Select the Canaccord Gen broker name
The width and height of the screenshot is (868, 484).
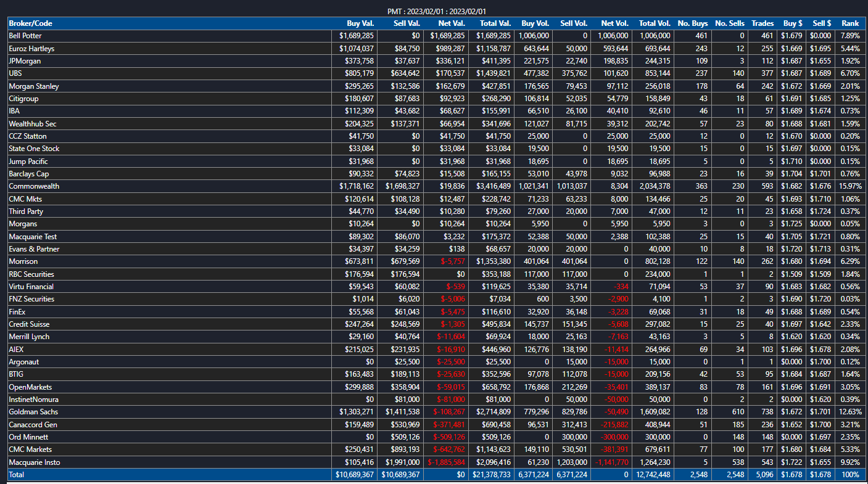(x=33, y=425)
